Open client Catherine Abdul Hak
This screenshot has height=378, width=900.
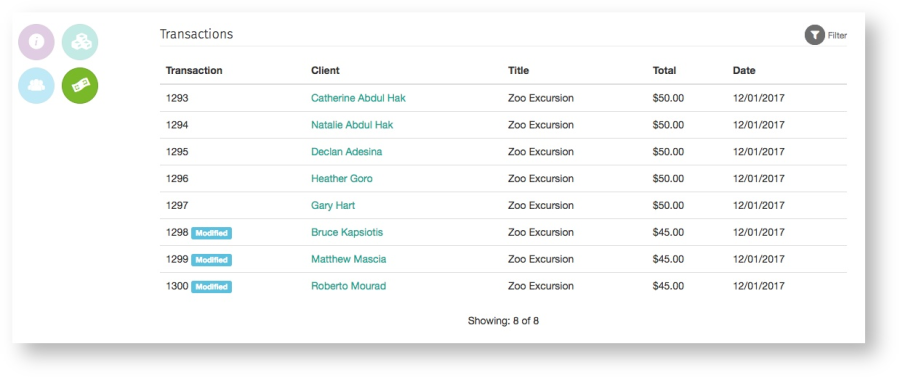[358, 98]
